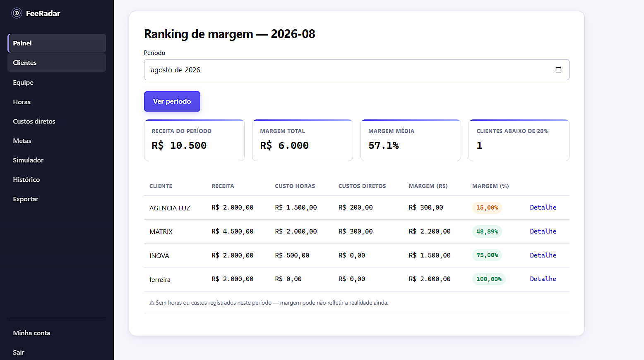Click AGENCIA LUZ custos diretos R$ 200,00

tap(356, 207)
